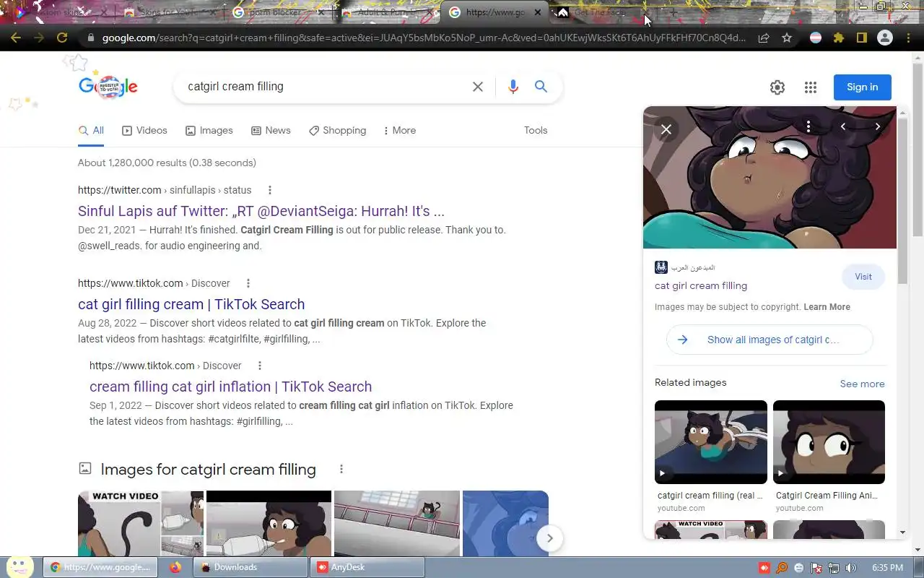
Task: Open 'cat girl filling cream | TikTok Search'
Action: (x=191, y=305)
